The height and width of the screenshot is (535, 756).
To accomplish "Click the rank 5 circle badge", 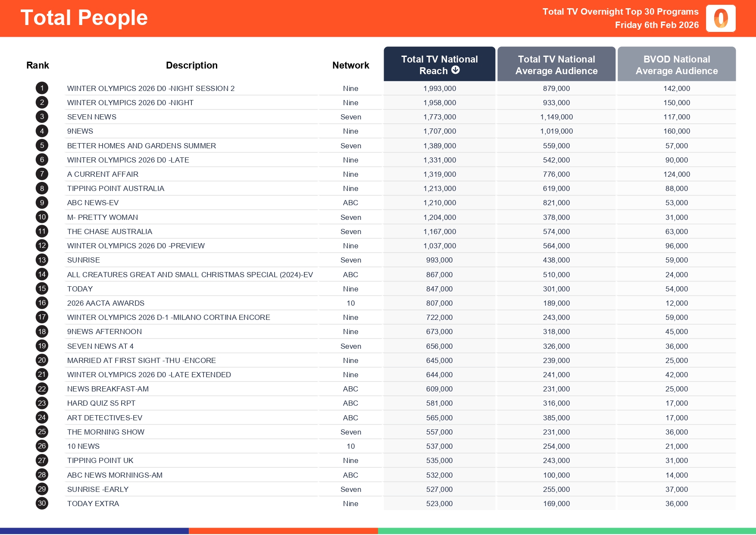I will [42, 146].
